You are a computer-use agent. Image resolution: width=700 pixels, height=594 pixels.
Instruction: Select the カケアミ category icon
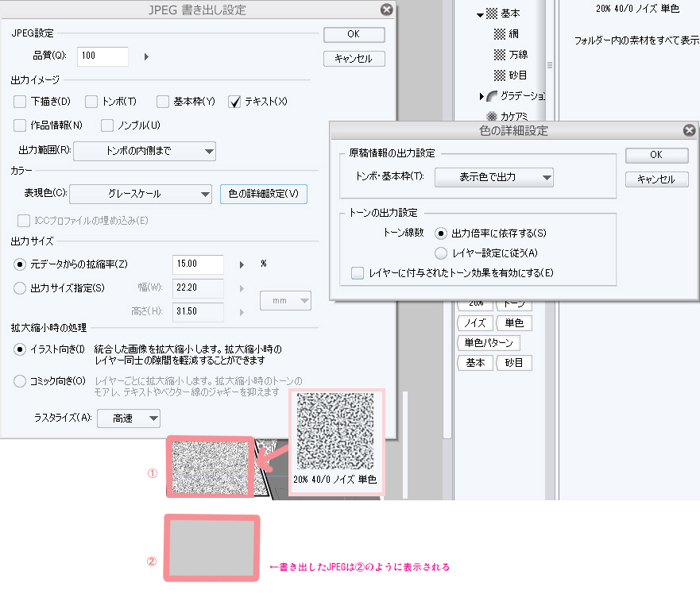click(492, 117)
